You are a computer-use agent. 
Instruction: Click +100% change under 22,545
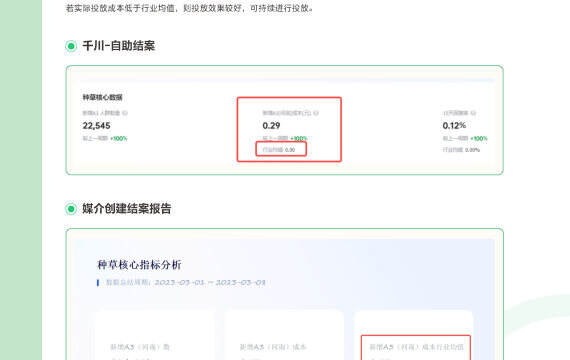point(119,139)
